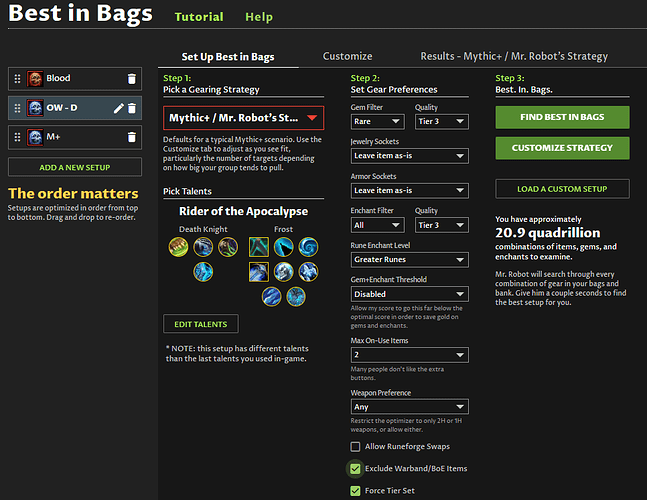Image resolution: width=647 pixels, height=500 pixels.
Task: Open Results - Mythic+ tab
Action: (514, 56)
